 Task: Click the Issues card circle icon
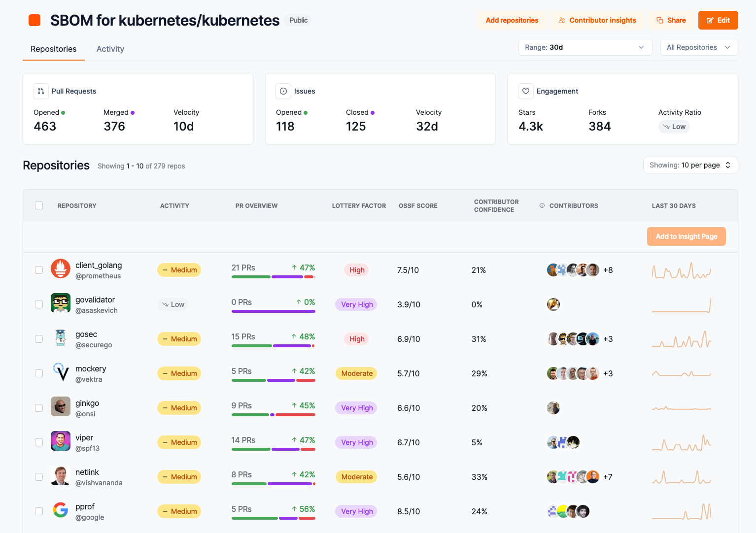(x=283, y=91)
